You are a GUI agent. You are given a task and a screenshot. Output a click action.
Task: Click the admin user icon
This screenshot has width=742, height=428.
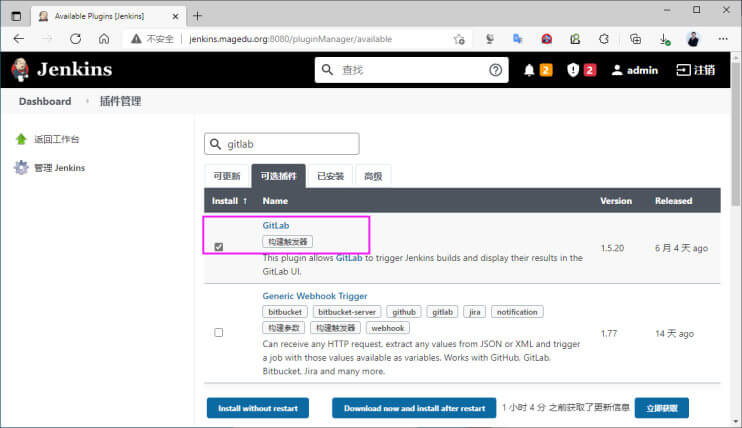(617, 70)
